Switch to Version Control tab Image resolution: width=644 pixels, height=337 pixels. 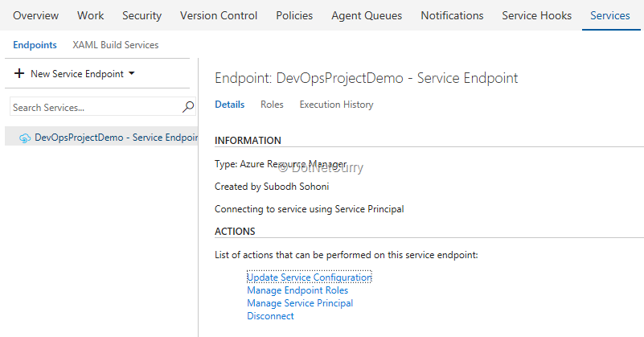tap(219, 15)
